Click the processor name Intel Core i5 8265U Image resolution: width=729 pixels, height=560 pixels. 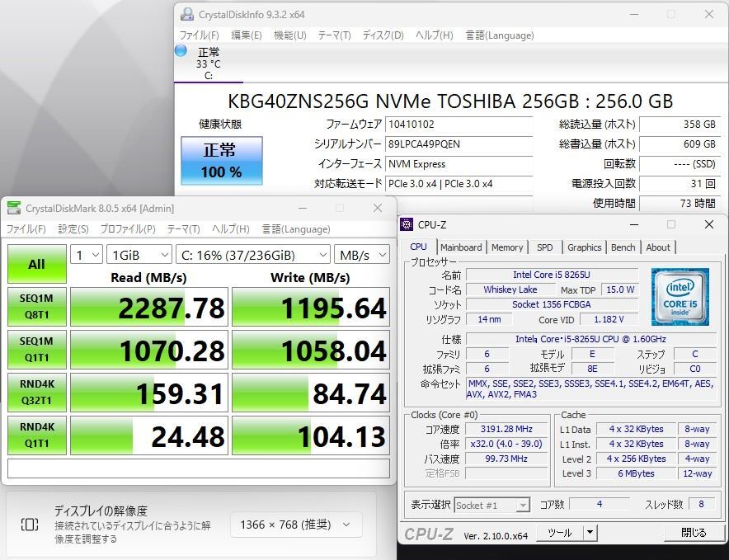[x=552, y=275]
